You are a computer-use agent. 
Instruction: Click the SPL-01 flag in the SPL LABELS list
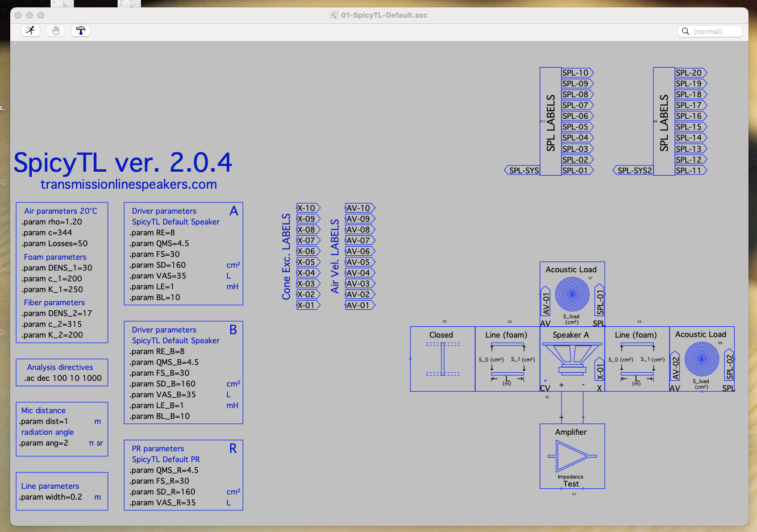pos(577,171)
